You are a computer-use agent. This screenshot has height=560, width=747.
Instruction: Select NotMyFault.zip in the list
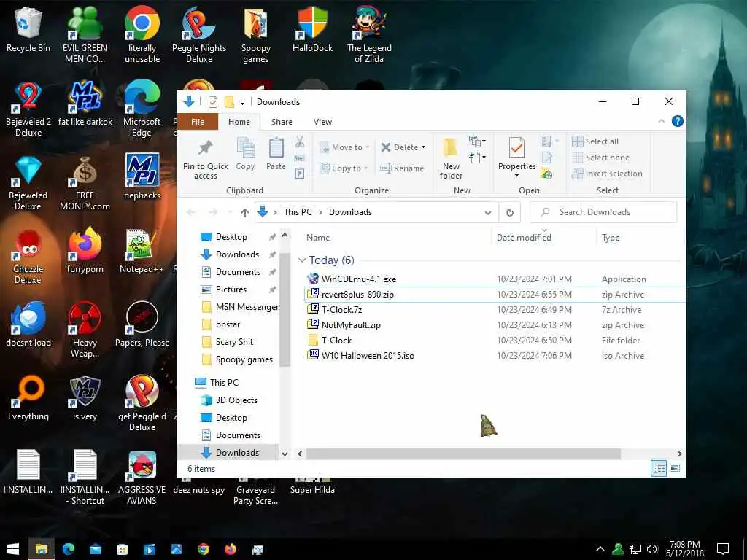(x=351, y=325)
